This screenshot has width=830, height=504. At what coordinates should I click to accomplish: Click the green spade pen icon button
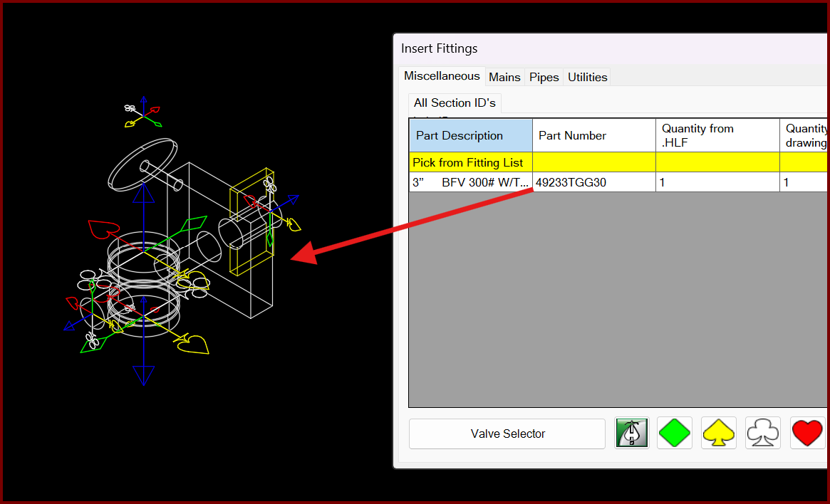[632, 433]
